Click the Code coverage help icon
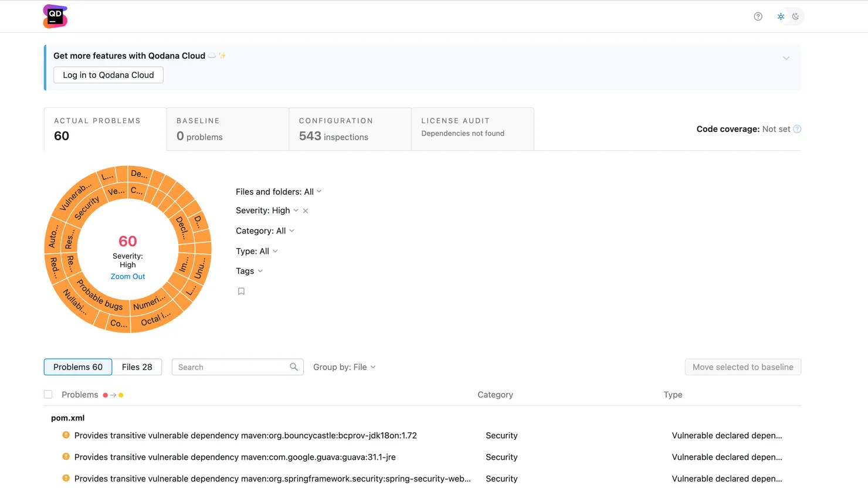The height and width of the screenshot is (495, 868). (x=797, y=129)
